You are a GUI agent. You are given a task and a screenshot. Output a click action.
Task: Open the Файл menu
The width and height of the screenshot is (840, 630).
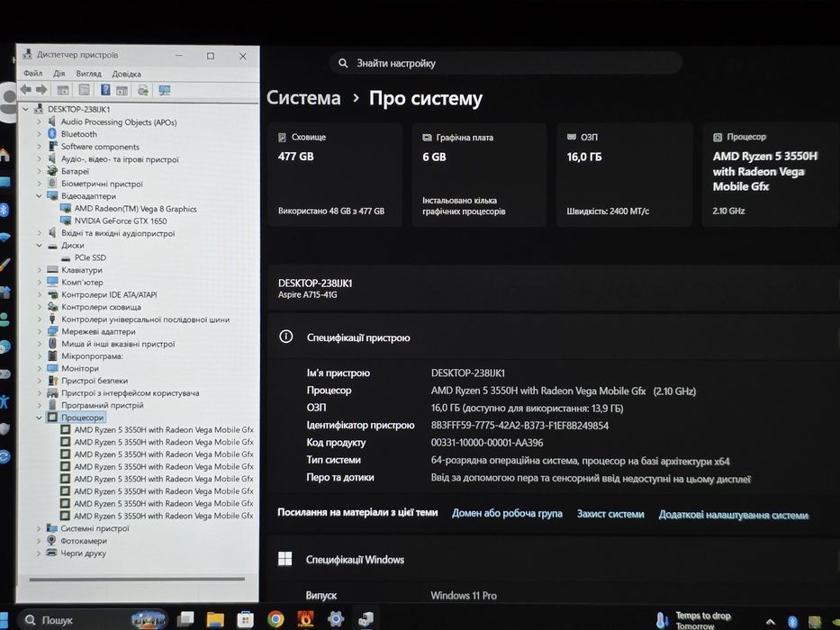pyautogui.click(x=32, y=74)
